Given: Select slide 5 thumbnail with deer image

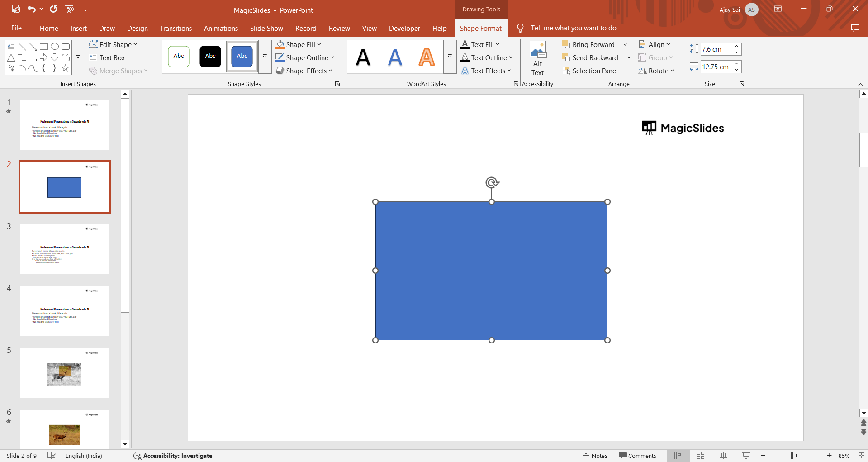Looking at the screenshot, I should click(x=65, y=373).
